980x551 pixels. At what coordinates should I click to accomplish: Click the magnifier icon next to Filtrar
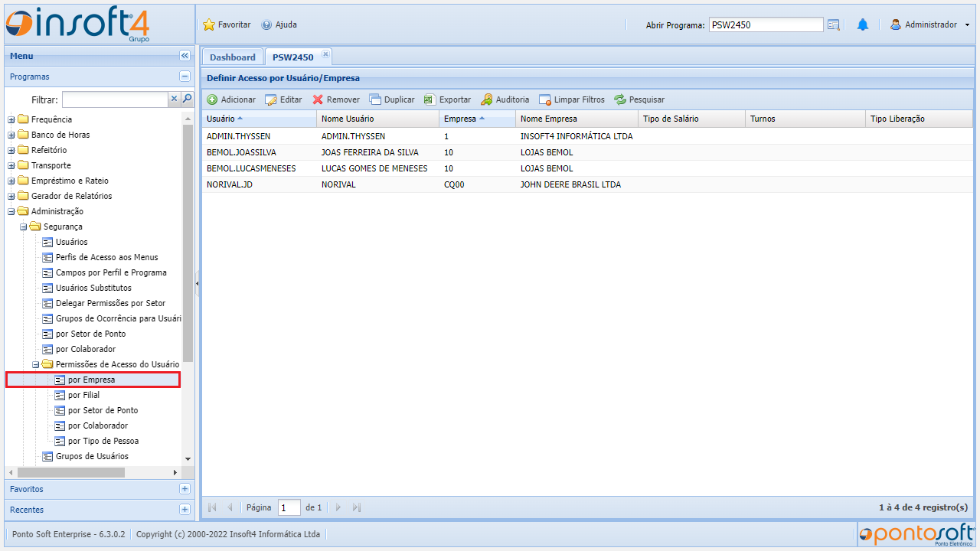point(187,99)
